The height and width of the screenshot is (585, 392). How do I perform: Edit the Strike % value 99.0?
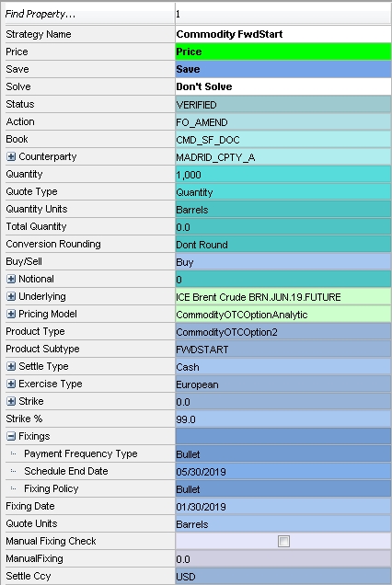pyautogui.click(x=283, y=419)
